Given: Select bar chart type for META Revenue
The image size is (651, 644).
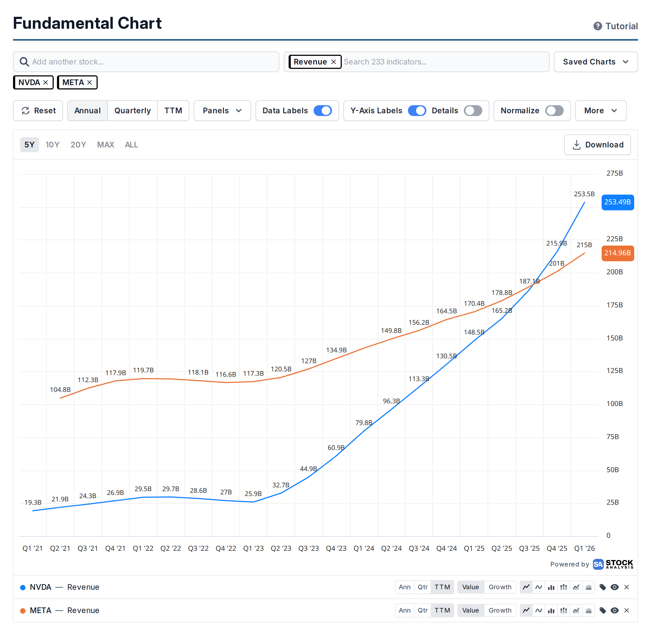Looking at the screenshot, I should 551,610.
